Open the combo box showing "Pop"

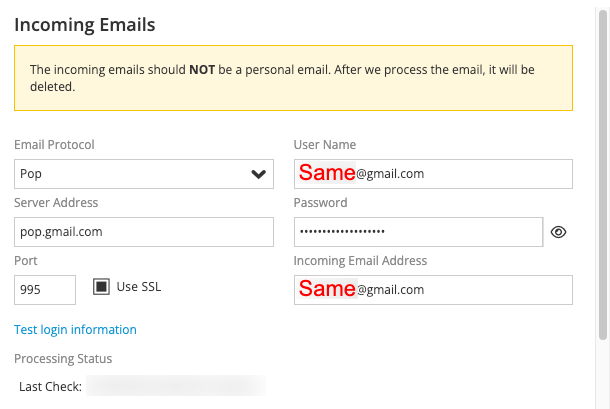144,174
